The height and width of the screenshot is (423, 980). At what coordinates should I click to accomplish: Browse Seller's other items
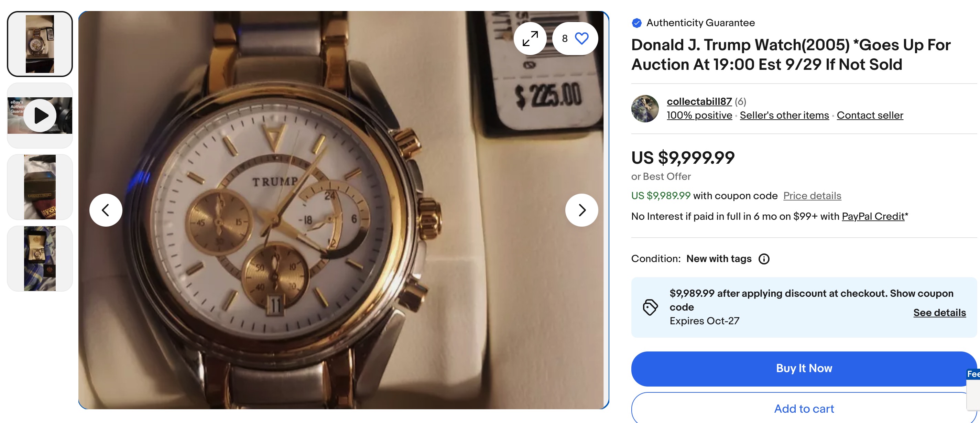(x=784, y=115)
